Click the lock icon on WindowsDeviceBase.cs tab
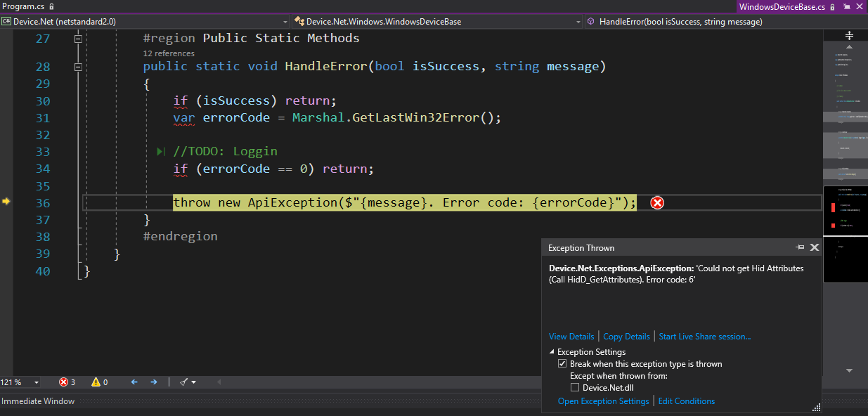 tap(832, 6)
